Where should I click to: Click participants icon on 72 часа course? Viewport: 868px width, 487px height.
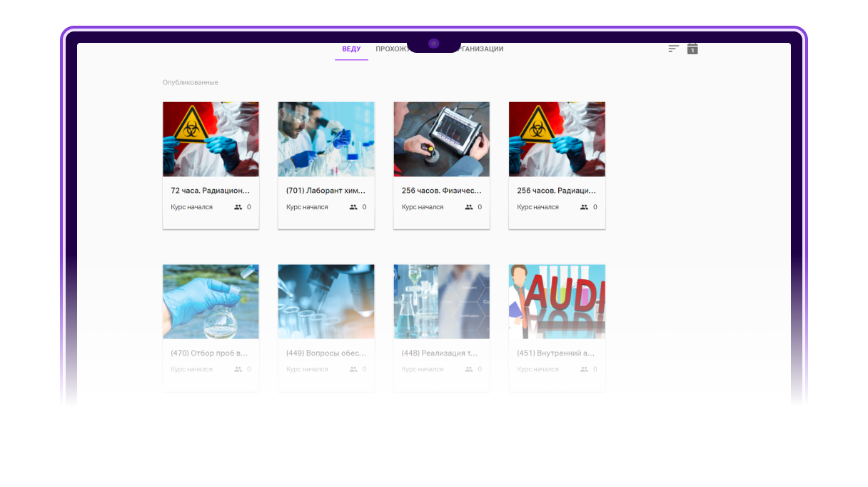pos(238,207)
